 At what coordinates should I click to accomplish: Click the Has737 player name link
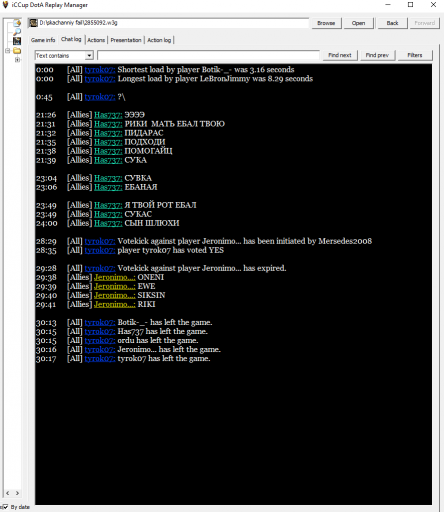coord(108,115)
